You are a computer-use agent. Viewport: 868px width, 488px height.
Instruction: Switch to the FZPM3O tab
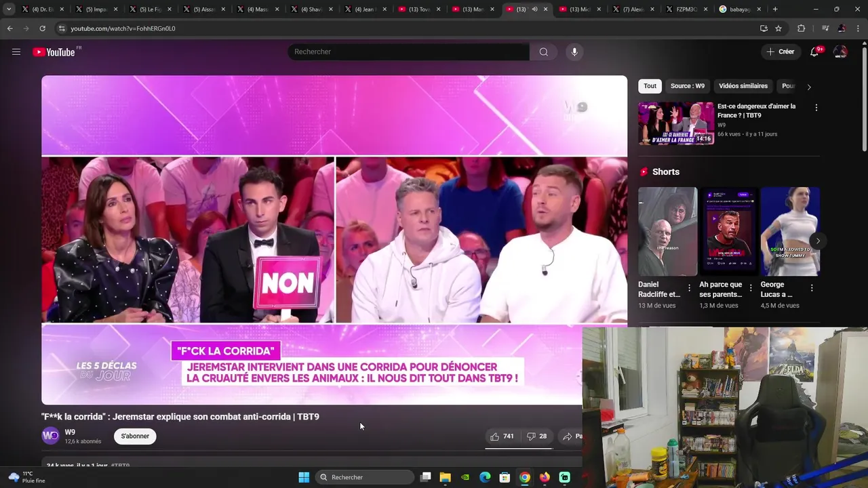[685, 9]
